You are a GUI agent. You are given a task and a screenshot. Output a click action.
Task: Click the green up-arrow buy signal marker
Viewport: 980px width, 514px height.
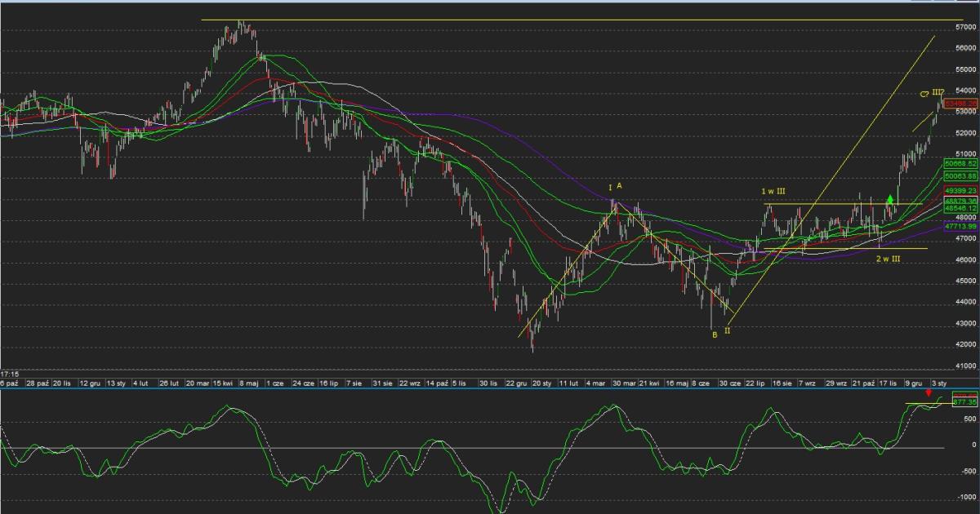click(x=890, y=200)
